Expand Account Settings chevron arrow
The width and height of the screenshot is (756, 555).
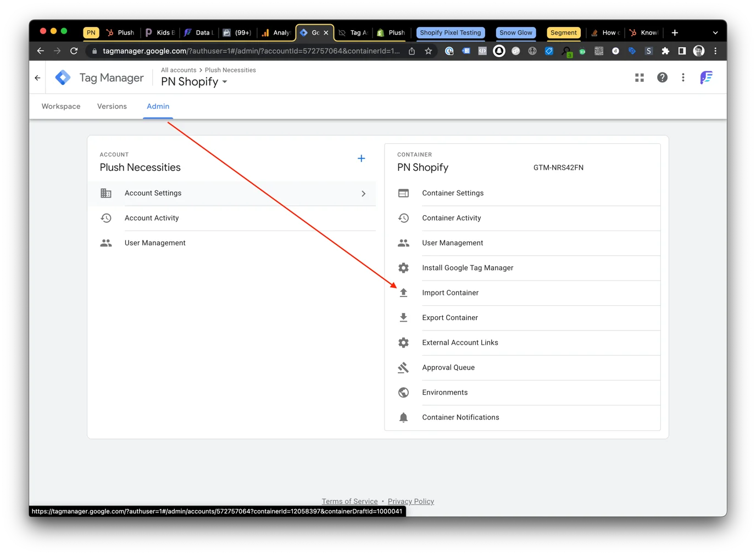[363, 194]
